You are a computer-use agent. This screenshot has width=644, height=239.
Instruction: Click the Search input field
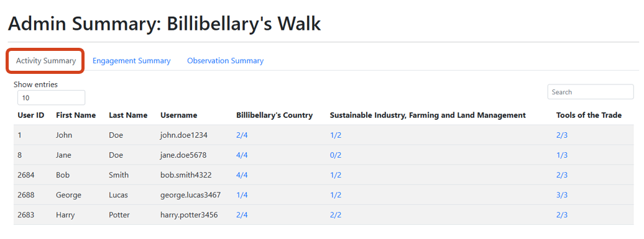590,92
